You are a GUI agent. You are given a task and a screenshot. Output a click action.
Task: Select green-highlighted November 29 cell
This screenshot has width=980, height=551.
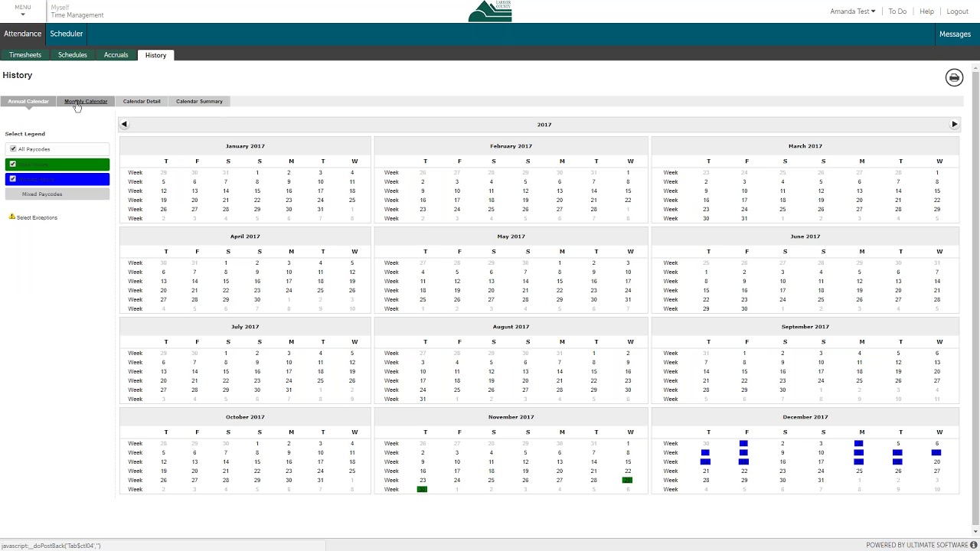coord(628,480)
